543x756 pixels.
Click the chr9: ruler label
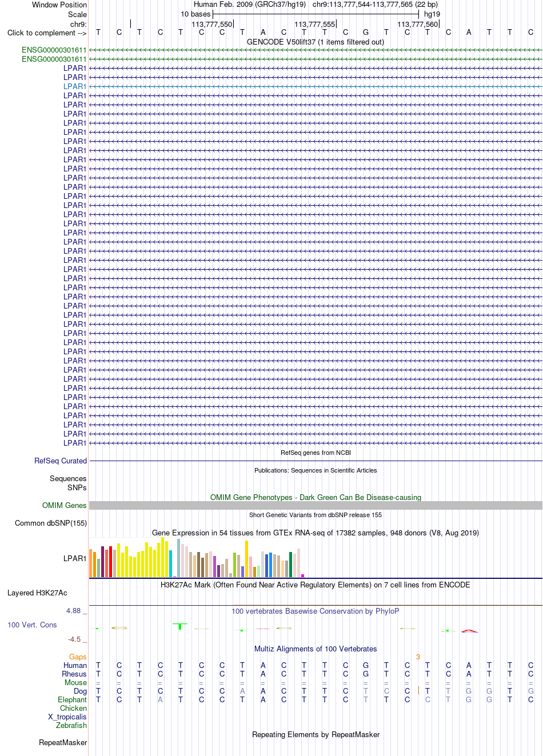click(x=78, y=24)
